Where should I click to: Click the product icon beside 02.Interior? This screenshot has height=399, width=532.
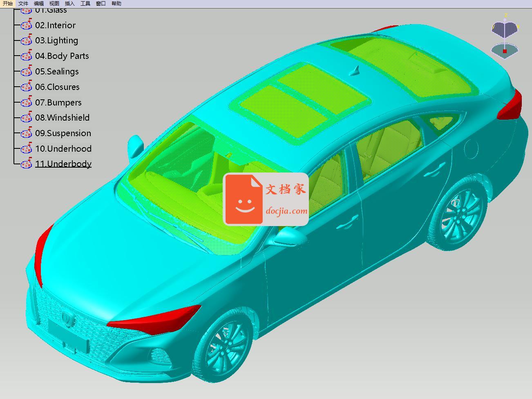click(x=27, y=25)
